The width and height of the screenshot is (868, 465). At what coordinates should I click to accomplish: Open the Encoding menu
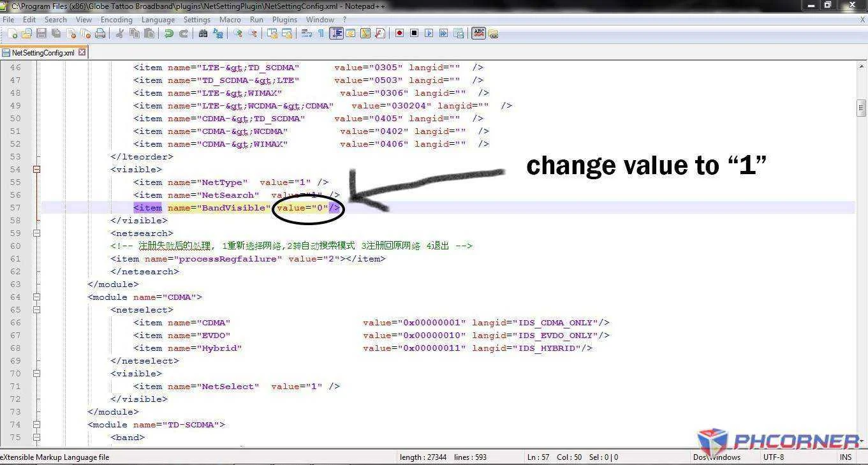tap(116, 20)
